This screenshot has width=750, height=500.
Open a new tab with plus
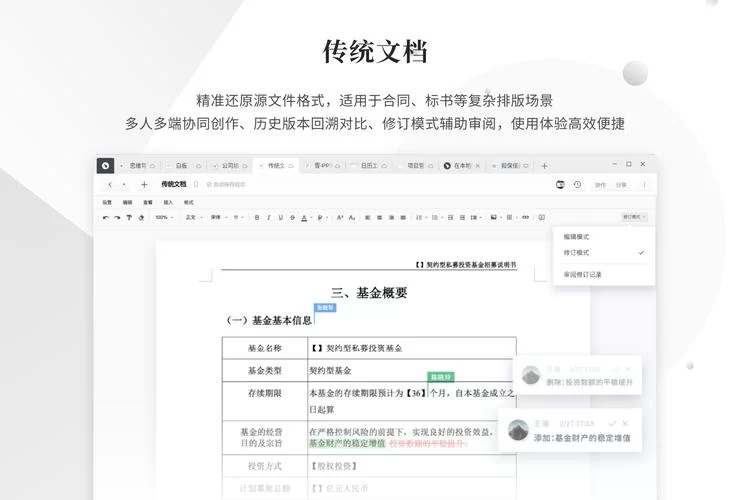point(544,166)
